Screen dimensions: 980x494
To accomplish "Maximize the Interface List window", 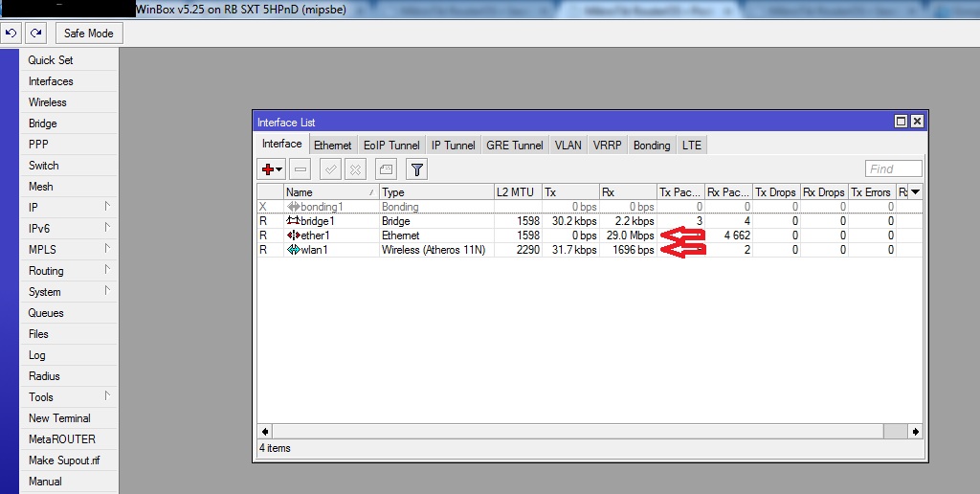I will click(901, 122).
